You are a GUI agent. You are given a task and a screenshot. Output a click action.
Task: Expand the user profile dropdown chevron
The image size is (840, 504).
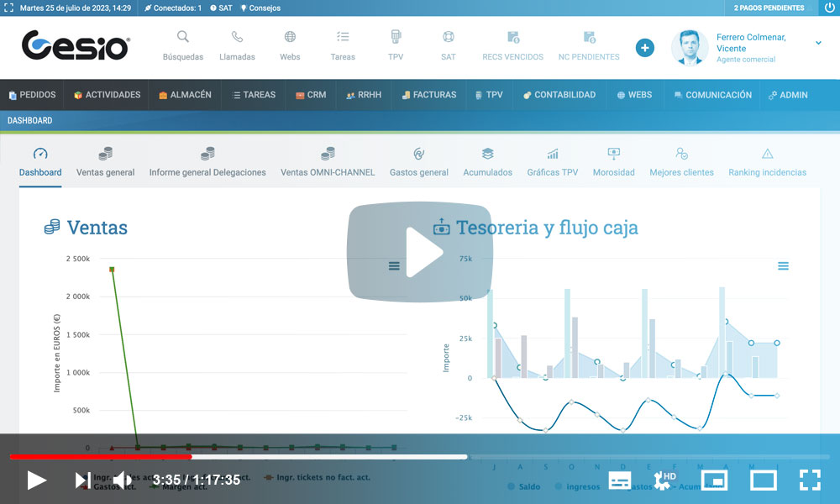818,43
